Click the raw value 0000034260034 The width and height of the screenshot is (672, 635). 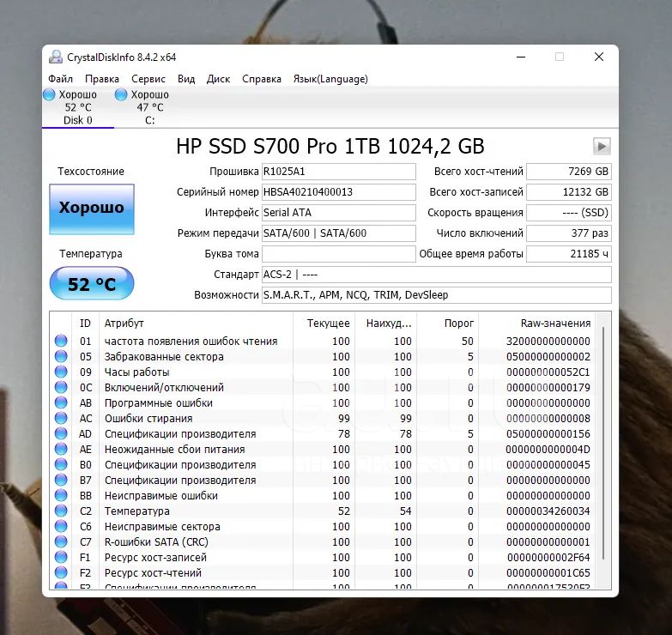pyautogui.click(x=548, y=511)
